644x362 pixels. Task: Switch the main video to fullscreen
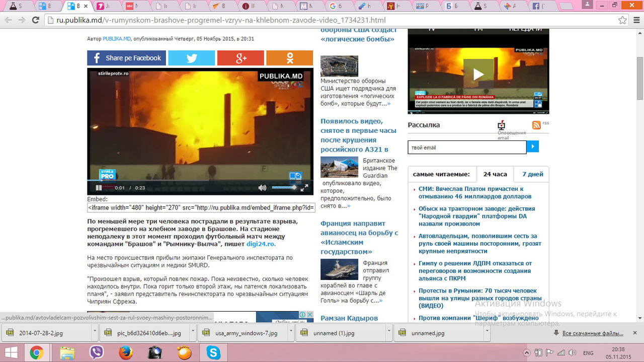click(304, 188)
